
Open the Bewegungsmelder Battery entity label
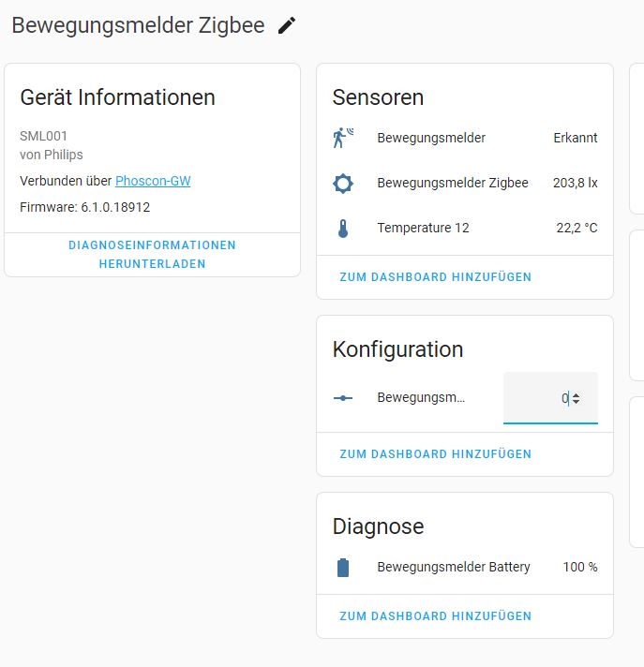coord(454,567)
